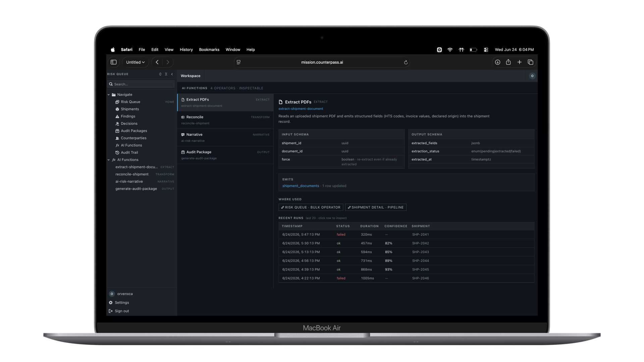Follow the extract-shipment-document link in details
The image size is (644, 362).
point(301,109)
